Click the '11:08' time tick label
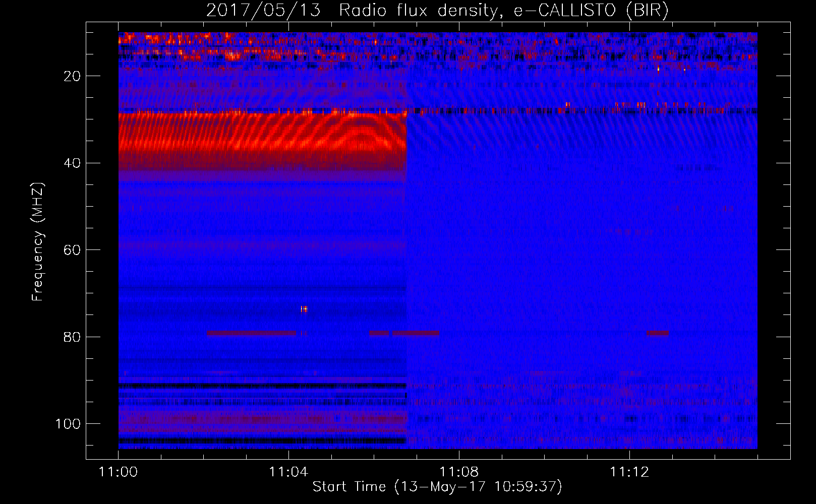The width and height of the screenshot is (816, 504). click(x=459, y=472)
